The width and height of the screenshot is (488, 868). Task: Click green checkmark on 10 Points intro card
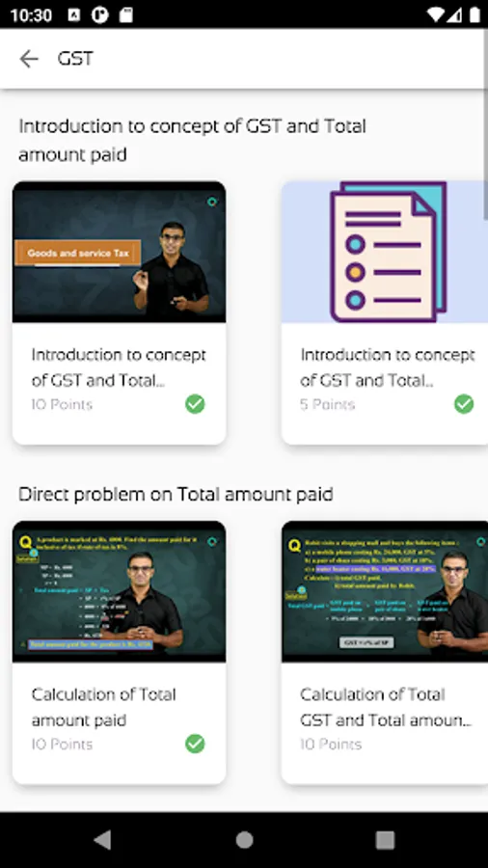point(195,404)
